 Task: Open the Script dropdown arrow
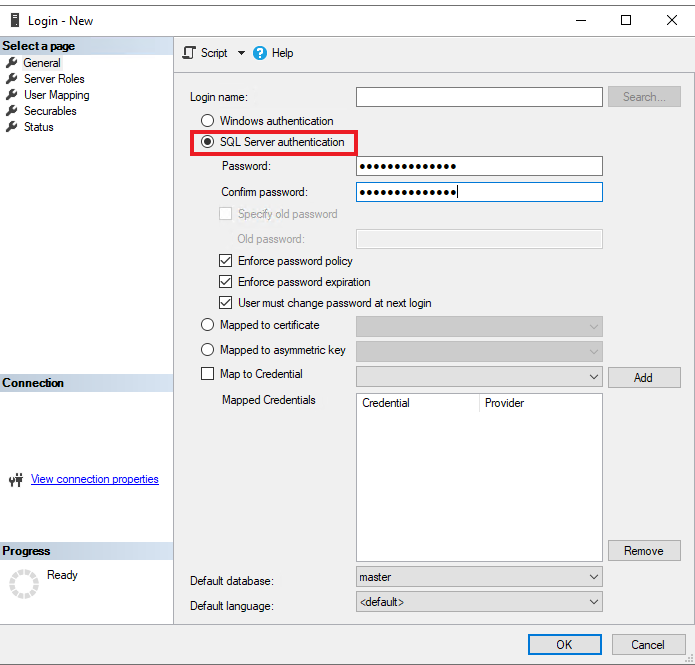tap(241, 53)
